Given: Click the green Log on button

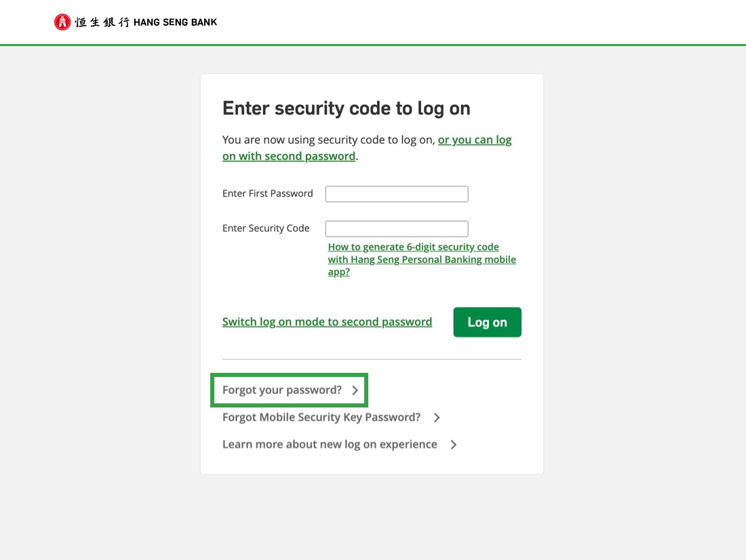Looking at the screenshot, I should pos(487,322).
